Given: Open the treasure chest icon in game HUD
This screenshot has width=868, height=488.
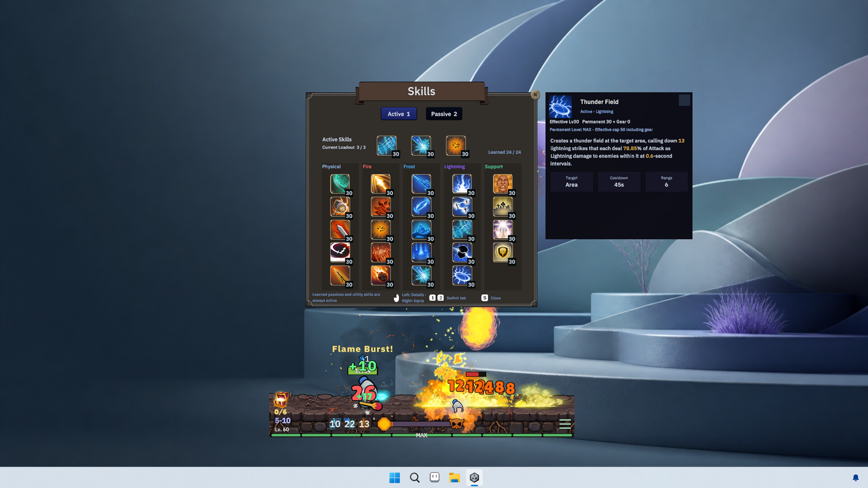Looking at the screenshot, I should pyautogui.click(x=281, y=399).
